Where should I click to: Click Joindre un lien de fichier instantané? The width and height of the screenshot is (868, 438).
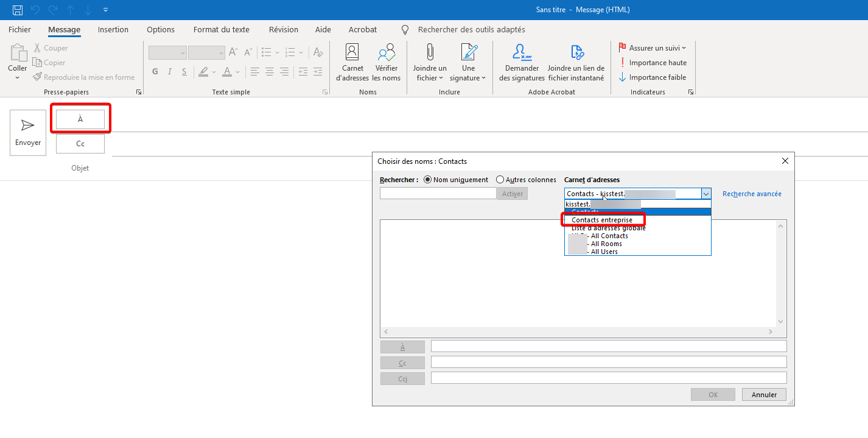[576, 62]
